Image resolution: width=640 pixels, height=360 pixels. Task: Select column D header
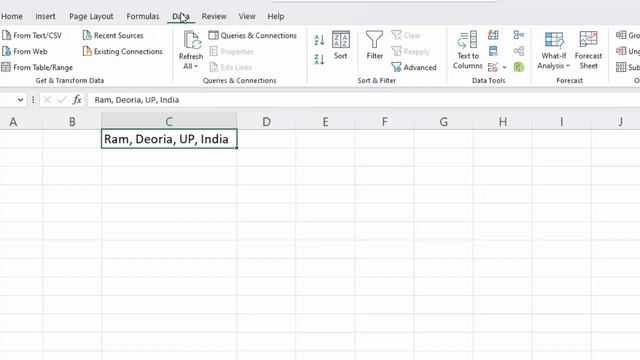click(x=266, y=122)
